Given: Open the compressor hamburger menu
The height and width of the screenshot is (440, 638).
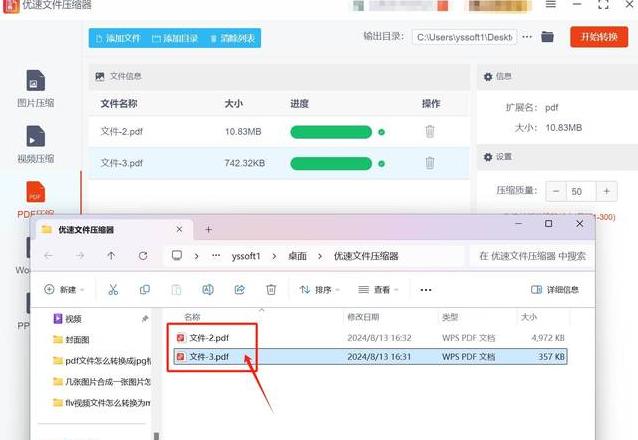Looking at the screenshot, I should (551, 4).
